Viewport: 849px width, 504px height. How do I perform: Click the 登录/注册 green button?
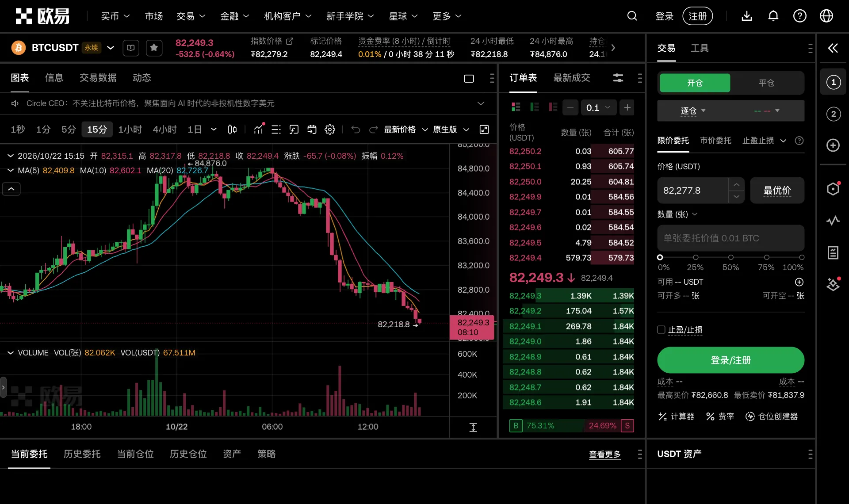(x=730, y=360)
